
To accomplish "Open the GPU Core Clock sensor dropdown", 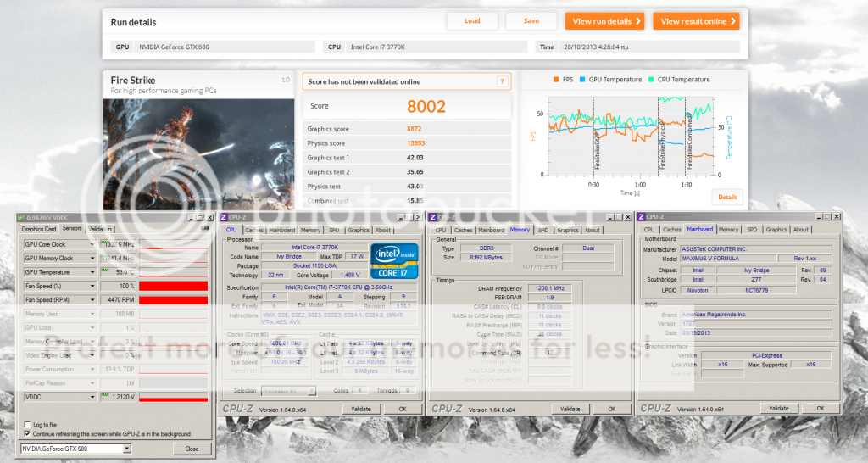I will click(x=92, y=244).
